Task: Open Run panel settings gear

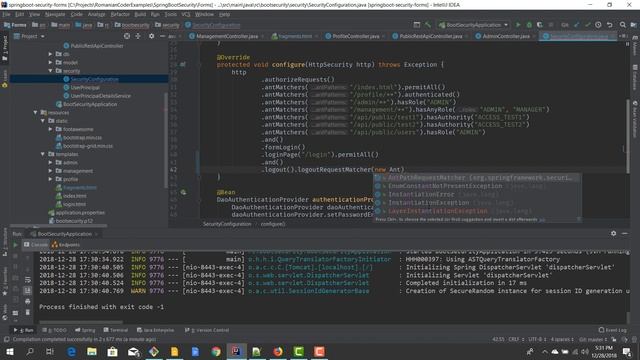Action: pyautogui.click(x=613, y=233)
